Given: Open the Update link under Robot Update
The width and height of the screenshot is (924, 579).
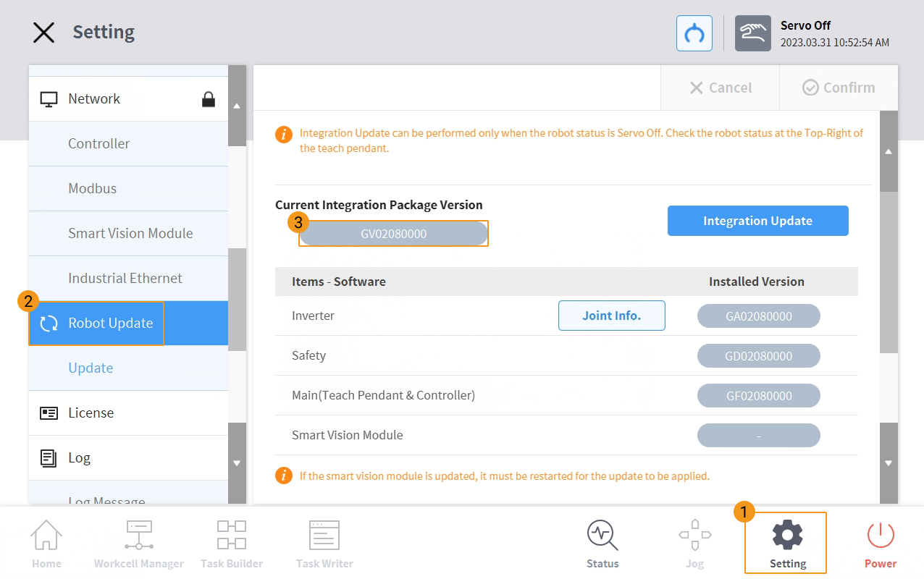Looking at the screenshot, I should click(91, 368).
